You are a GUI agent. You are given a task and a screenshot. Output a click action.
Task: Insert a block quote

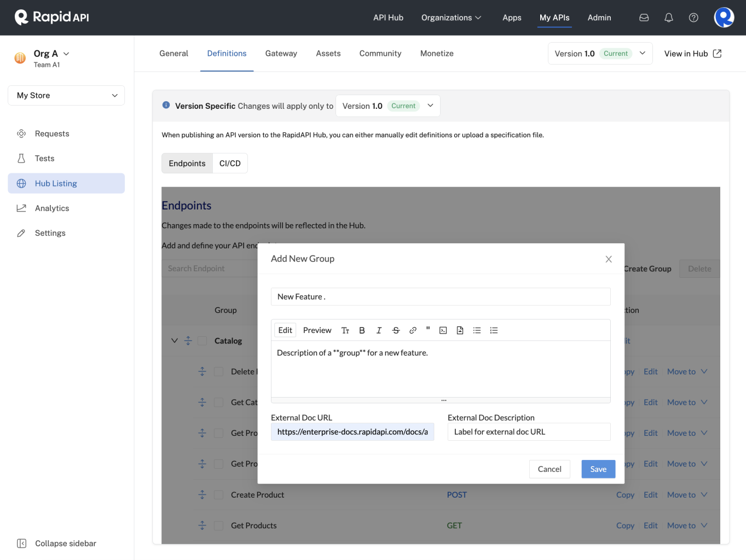(x=428, y=330)
